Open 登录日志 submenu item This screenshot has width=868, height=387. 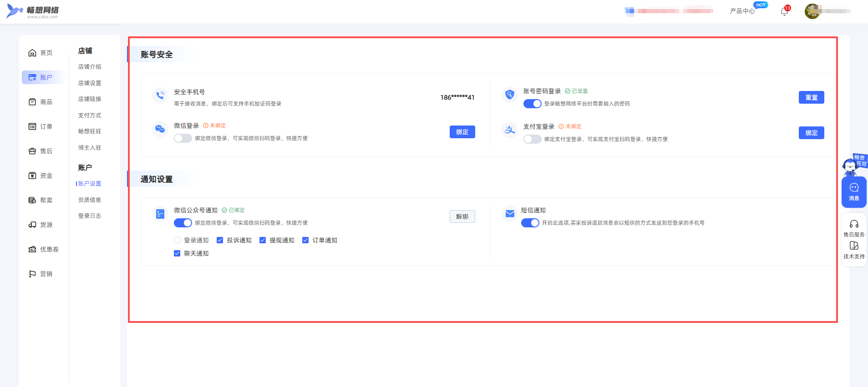90,216
